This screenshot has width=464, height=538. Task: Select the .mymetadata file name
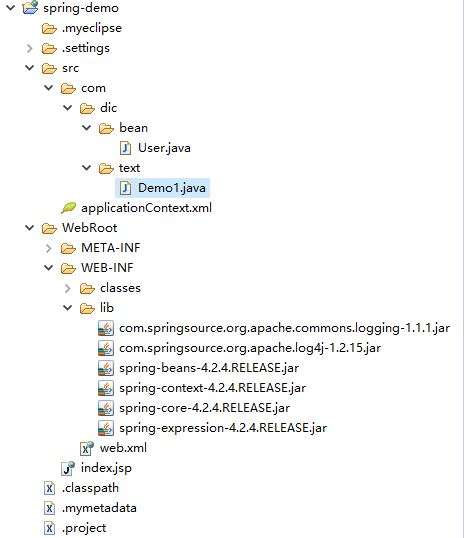99,508
